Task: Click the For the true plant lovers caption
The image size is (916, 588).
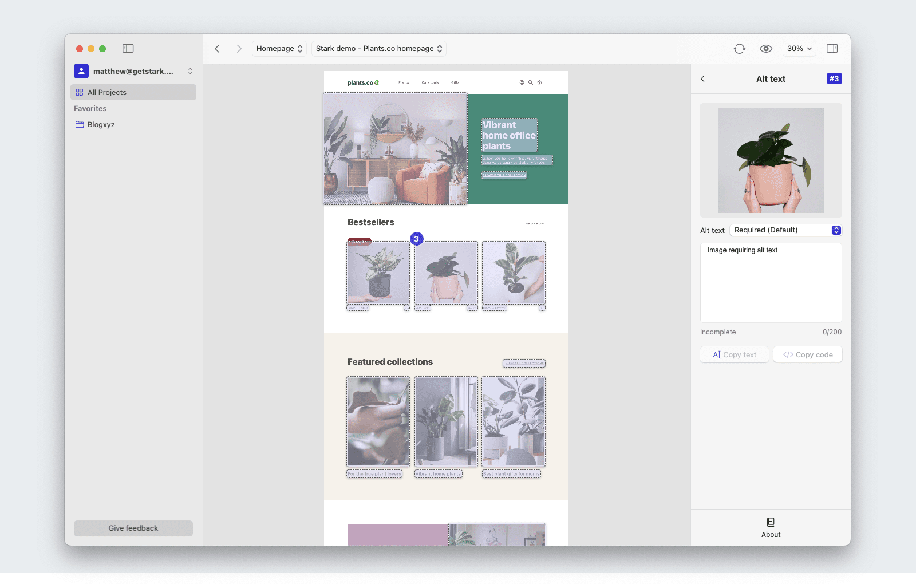Action: [x=374, y=474]
